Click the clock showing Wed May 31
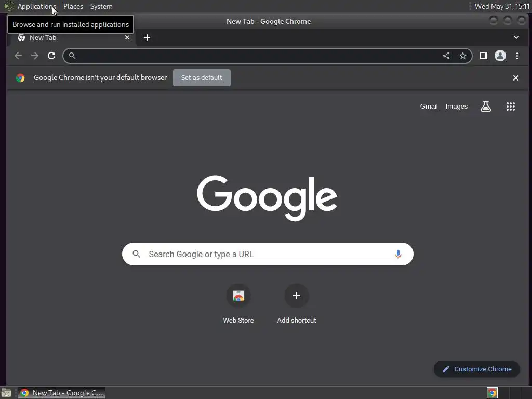532x399 pixels. (x=502, y=6)
